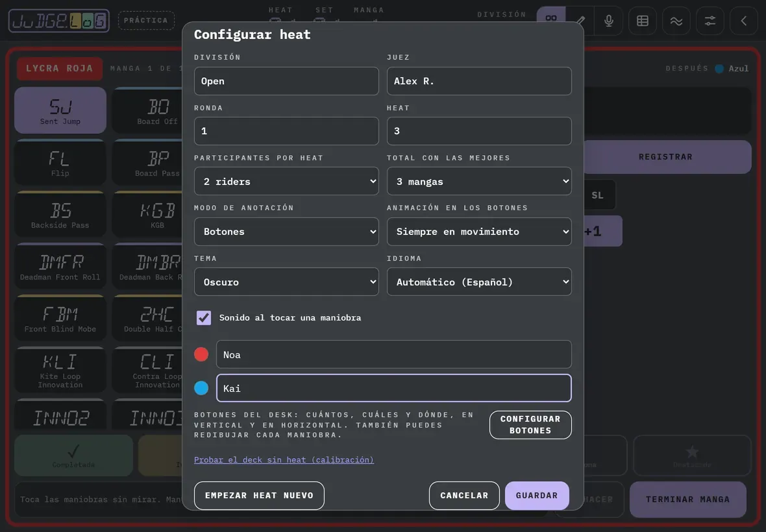Click the Práctica badge in header
The height and width of the screenshot is (532, 766).
146,21
